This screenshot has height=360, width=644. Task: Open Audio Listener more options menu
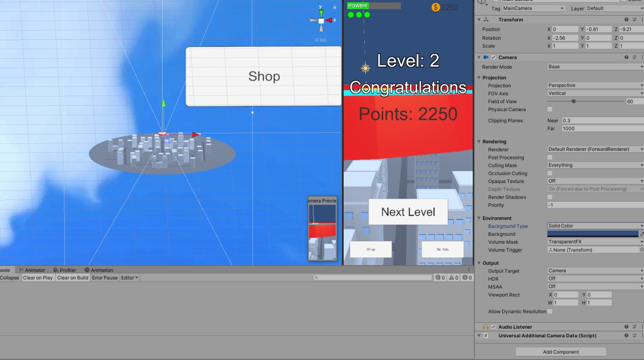[641, 327]
